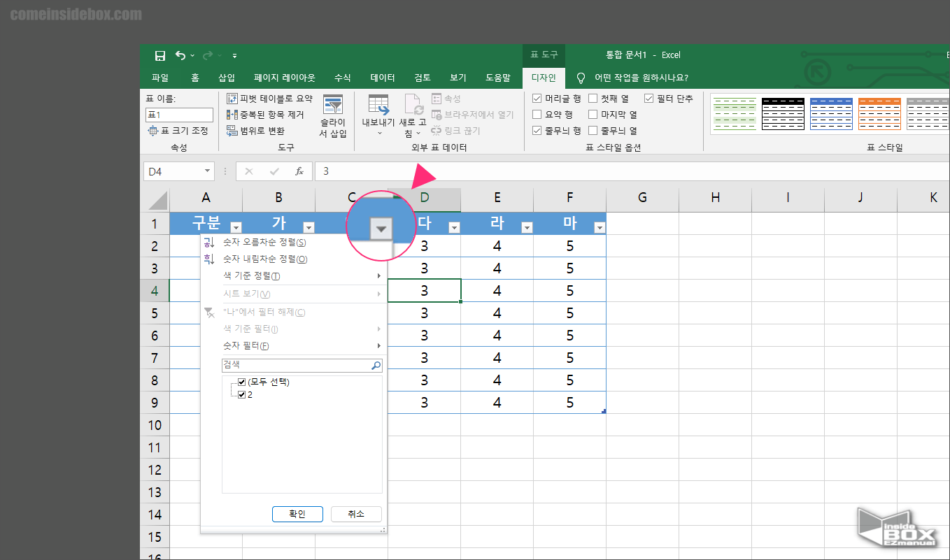
Task: Click 브라우저에서 열기
Action: tap(473, 115)
